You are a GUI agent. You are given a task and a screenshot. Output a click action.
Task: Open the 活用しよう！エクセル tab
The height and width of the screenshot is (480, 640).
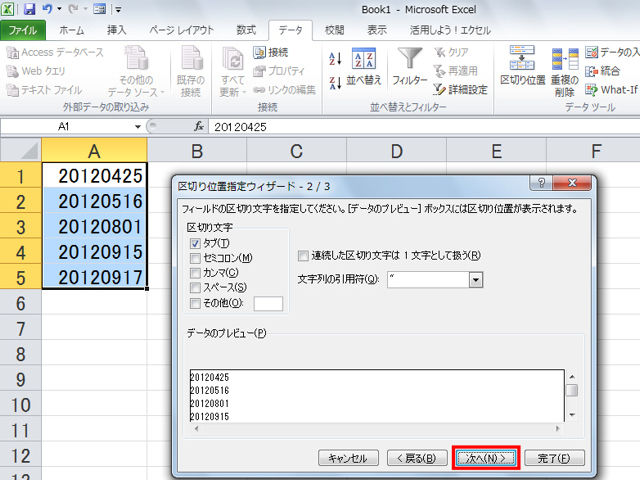pos(450,30)
